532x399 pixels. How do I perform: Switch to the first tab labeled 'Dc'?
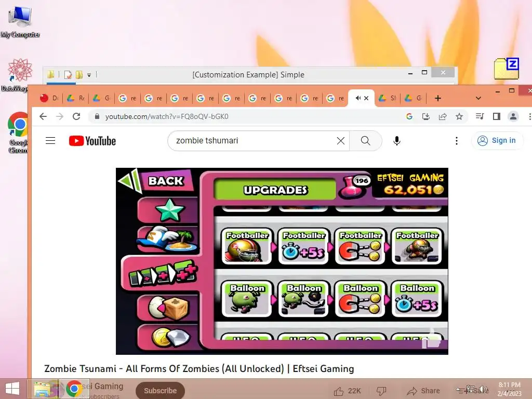click(49, 98)
